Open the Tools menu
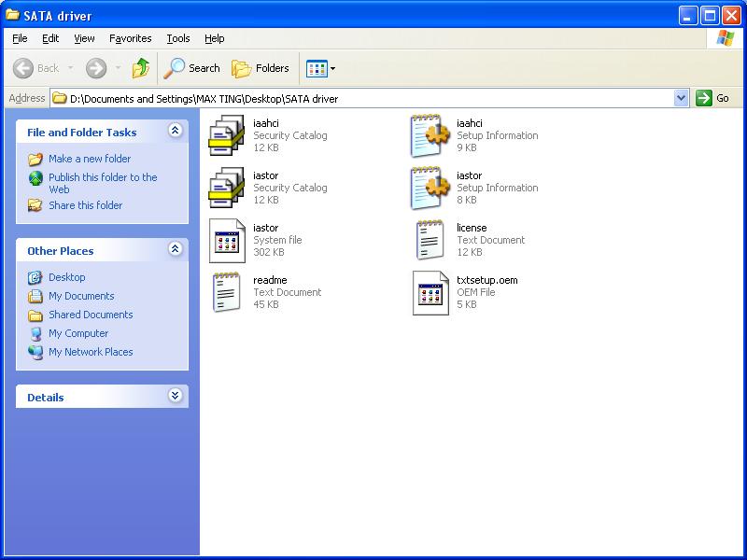Viewport: 747px width, 560px height. [x=177, y=38]
